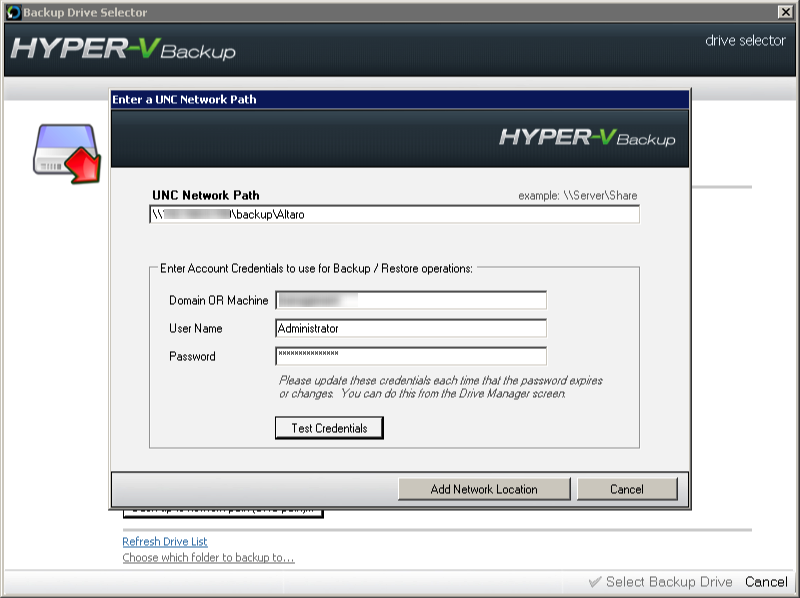This screenshot has width=800, height=598.
Task: Click the Test Credentials button
Action: [329, 428]
